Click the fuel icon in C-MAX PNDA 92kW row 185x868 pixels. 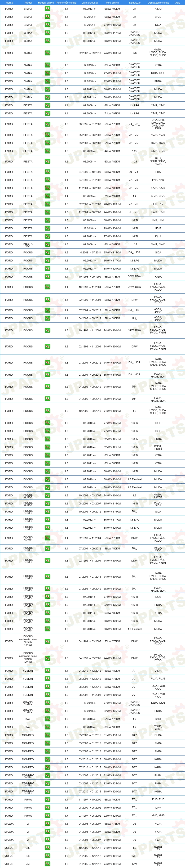coord(47,81)
